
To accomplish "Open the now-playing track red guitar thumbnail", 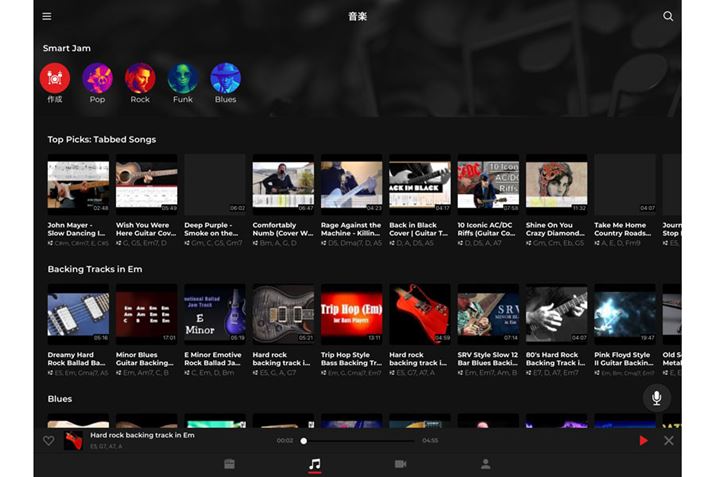I will click(73, 441).
